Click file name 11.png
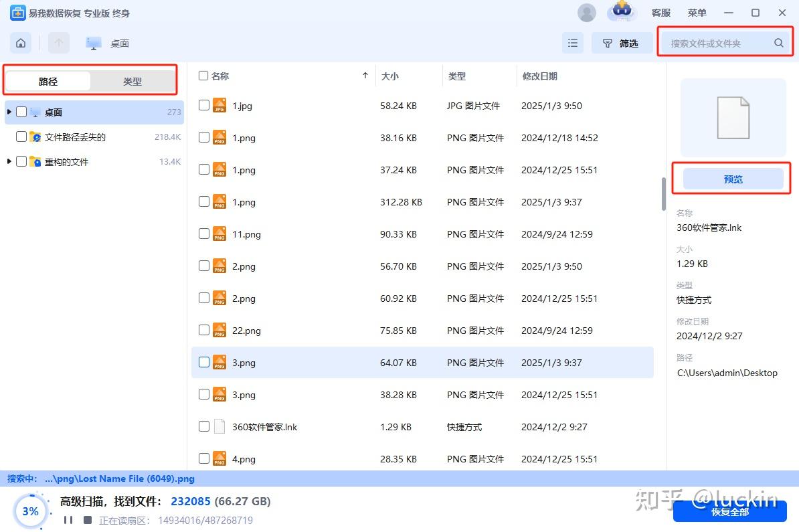This screenshot has width=799, height=532. 246,234
